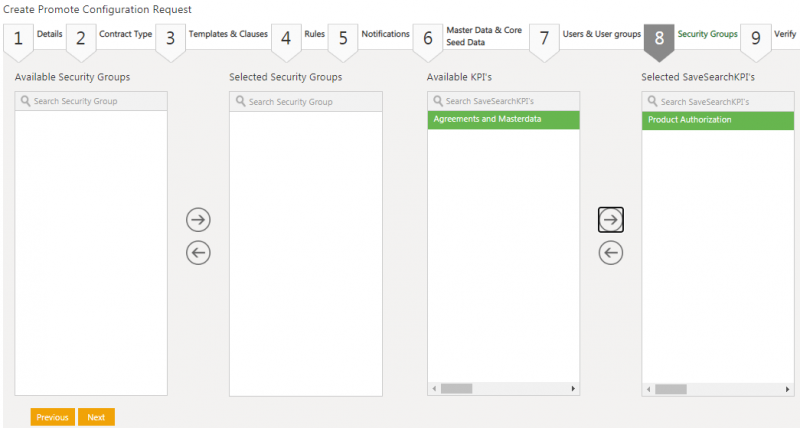Select Product Authorization in selected KPIs
800x428 pixels.
(x=717, y=120)
